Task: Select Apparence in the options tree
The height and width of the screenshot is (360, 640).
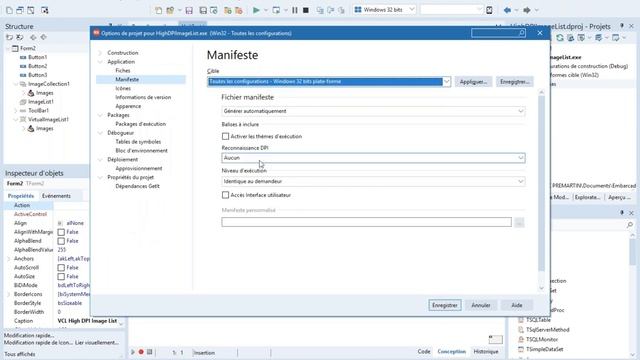Action: [x=128, y=106]
